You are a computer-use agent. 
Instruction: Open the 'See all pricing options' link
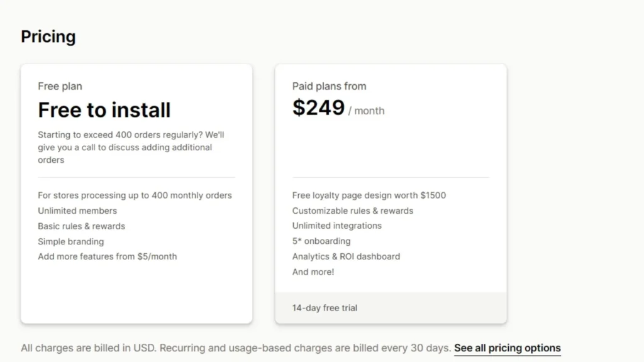click(x=507, y=348)
